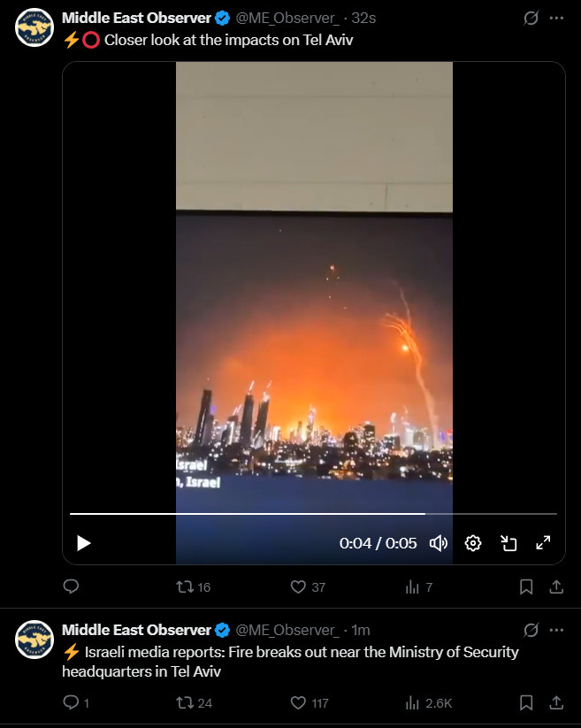Viewport: 581px width, 728px height.
Task: Open Grok explain icon on first post
Action: tap(531, 18)
